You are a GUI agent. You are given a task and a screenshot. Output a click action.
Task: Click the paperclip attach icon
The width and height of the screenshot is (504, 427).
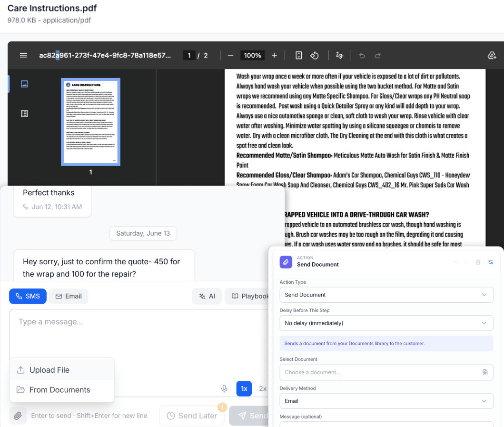(x=18, y=416)
